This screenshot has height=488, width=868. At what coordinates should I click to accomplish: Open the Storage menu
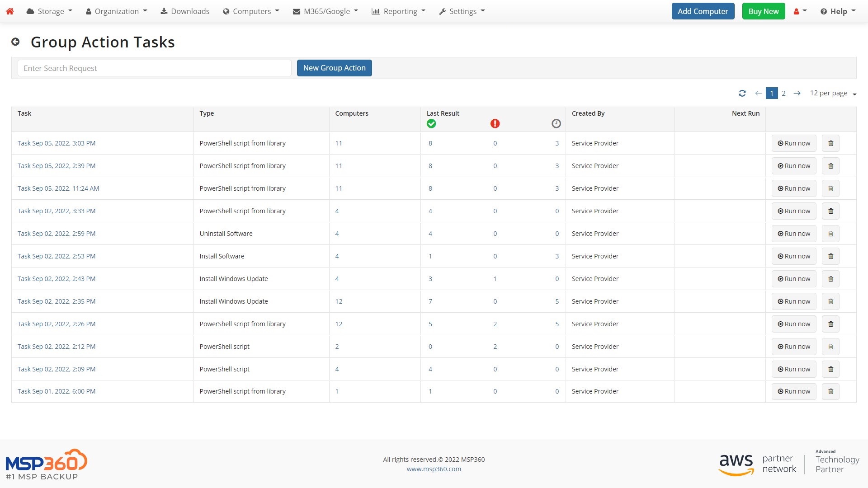pos(49,11)
